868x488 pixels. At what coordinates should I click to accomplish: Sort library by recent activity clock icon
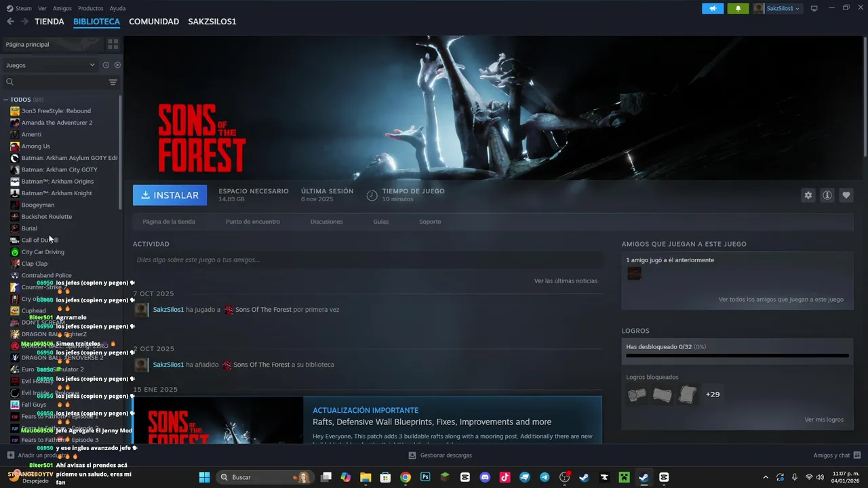106,65
